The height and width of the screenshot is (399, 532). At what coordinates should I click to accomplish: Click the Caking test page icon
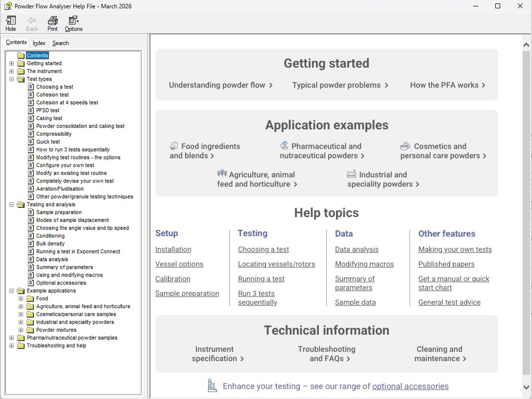pyautogui.click(x=31, y=118)
